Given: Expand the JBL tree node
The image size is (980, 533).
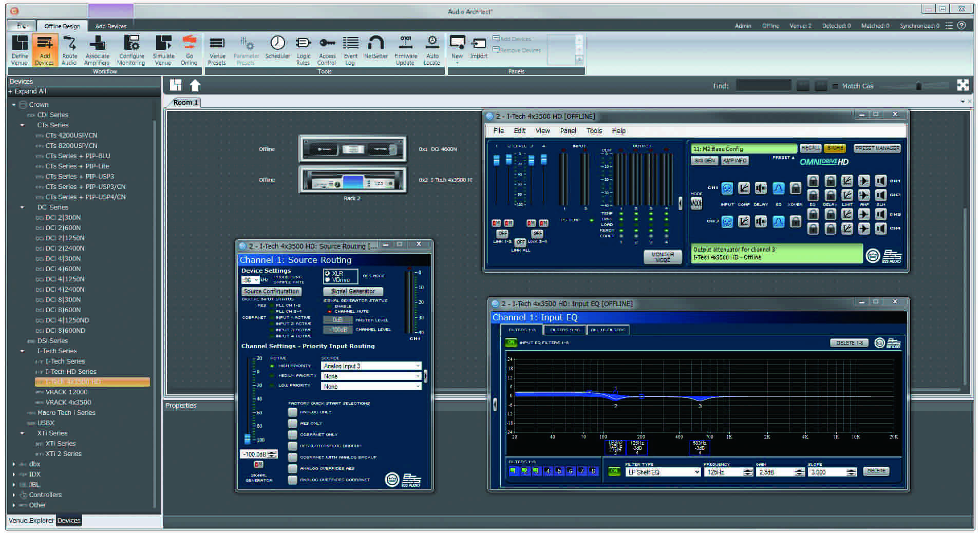Looking at the screenshot, I should (14, 484).
